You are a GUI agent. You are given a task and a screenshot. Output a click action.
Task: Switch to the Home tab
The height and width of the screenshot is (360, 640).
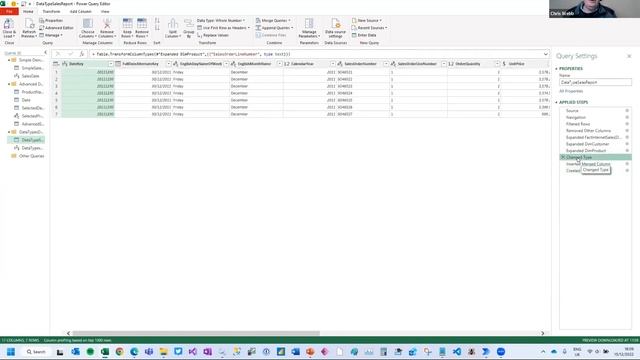tap(28, 11)
